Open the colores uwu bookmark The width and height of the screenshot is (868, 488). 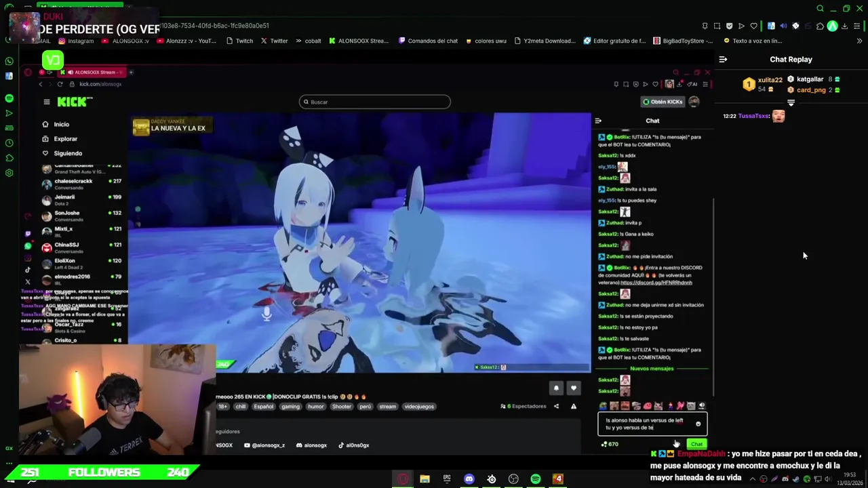coord(486,41)
